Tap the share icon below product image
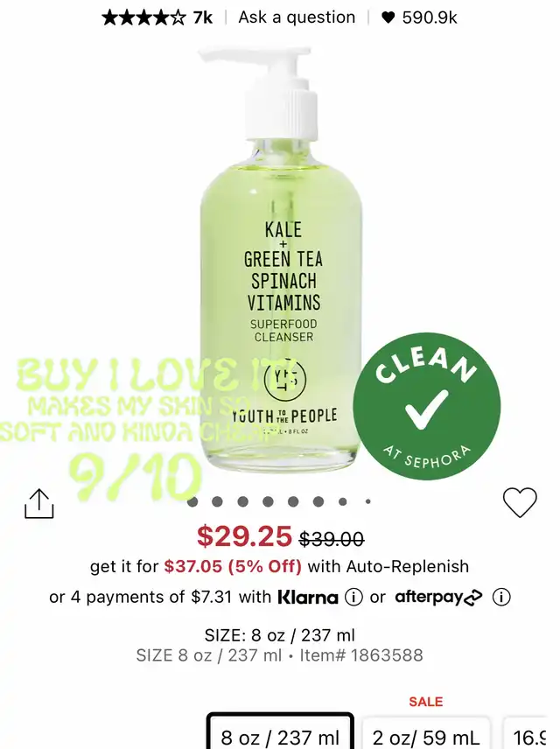Viewport: 560px width, 749px height. pos(39,503)
